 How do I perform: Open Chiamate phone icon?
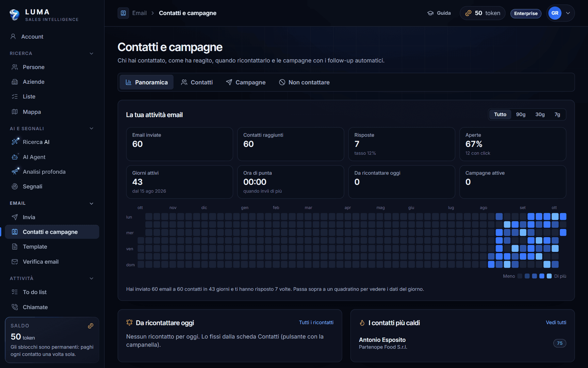[15, 307]
